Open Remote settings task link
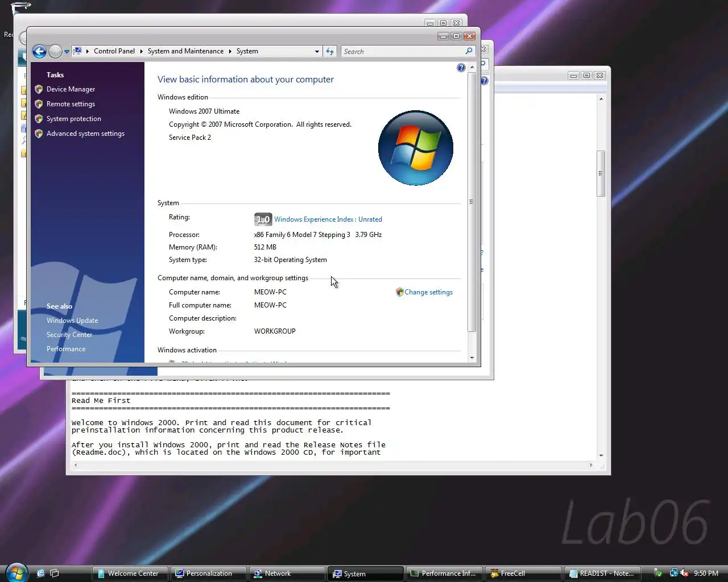 coord(71,104)
